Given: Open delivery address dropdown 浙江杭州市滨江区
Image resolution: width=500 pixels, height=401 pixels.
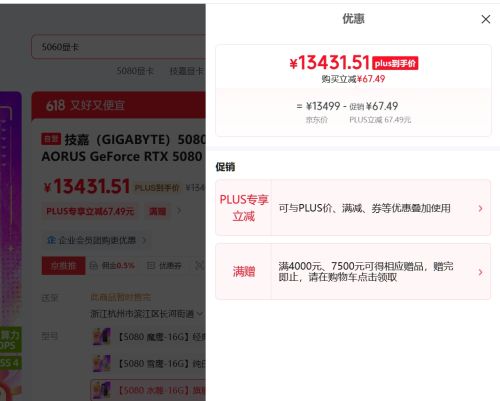Looking at the screenshot, I should click(146, 314).
